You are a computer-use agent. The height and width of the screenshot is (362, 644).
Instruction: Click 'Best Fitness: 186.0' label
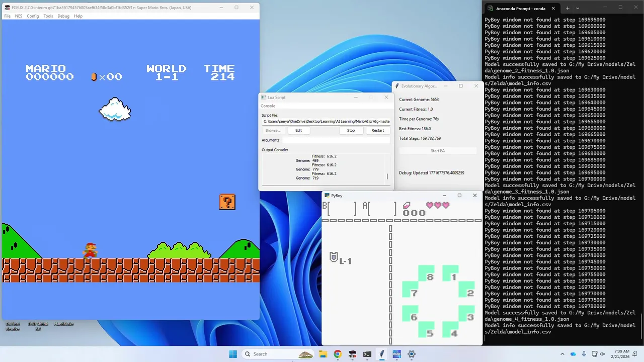coord(415,128)
